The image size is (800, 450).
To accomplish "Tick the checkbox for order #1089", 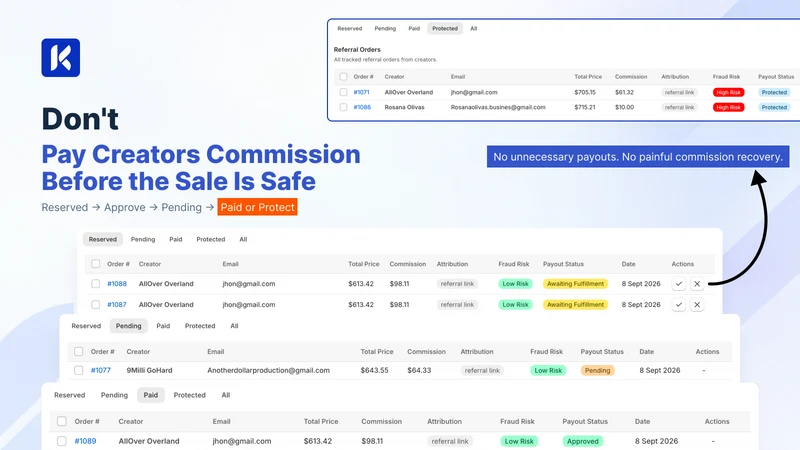I will 62,441.
